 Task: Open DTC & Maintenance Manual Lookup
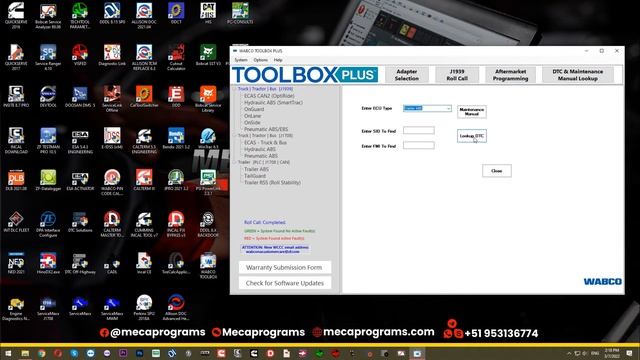[x=578, y=75]
